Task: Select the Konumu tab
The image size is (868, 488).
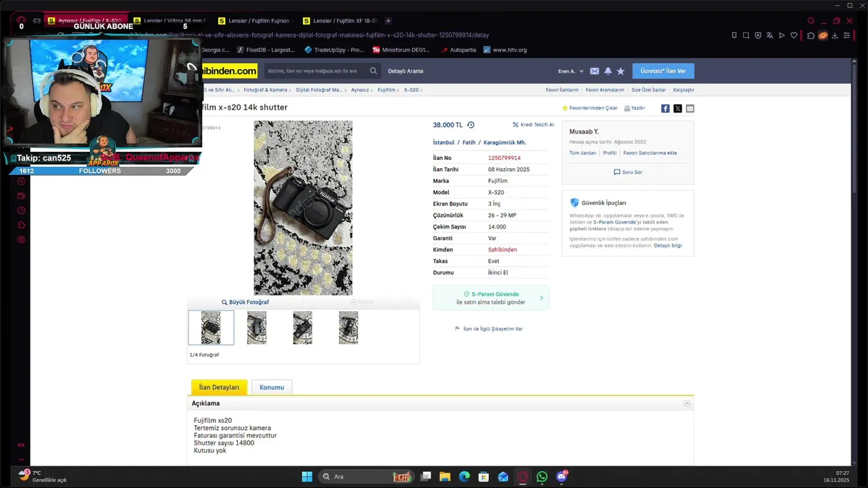Action: click(x=272, y=387)
